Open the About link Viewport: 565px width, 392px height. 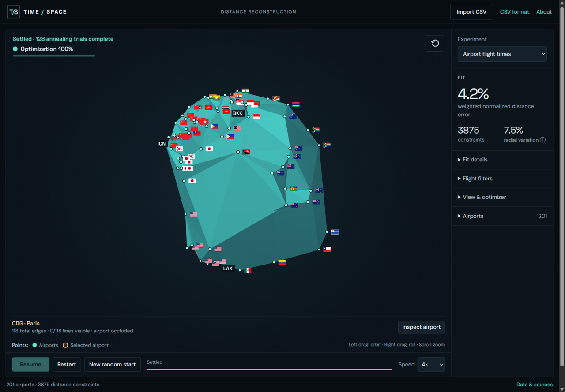click(x=544, y=12)
